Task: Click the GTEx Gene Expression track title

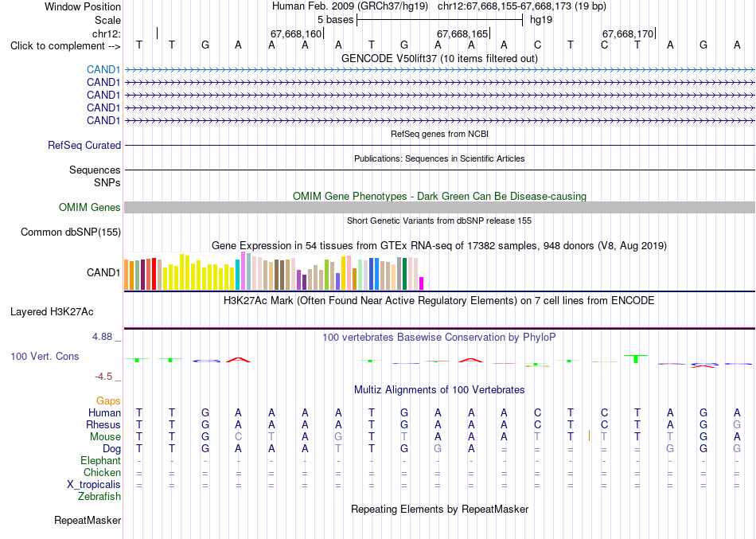Action: (x=439, y=245)
